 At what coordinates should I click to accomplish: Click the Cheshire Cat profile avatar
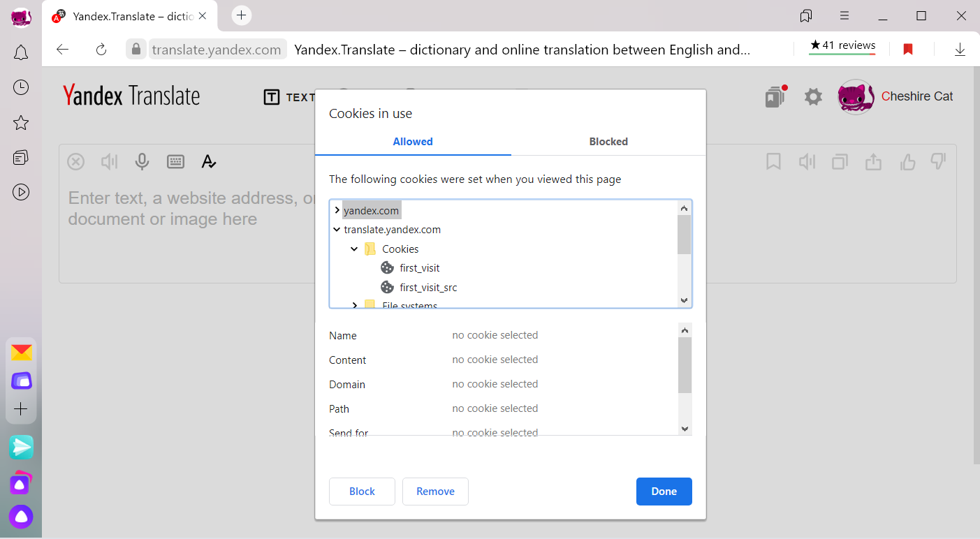(856, 96)
